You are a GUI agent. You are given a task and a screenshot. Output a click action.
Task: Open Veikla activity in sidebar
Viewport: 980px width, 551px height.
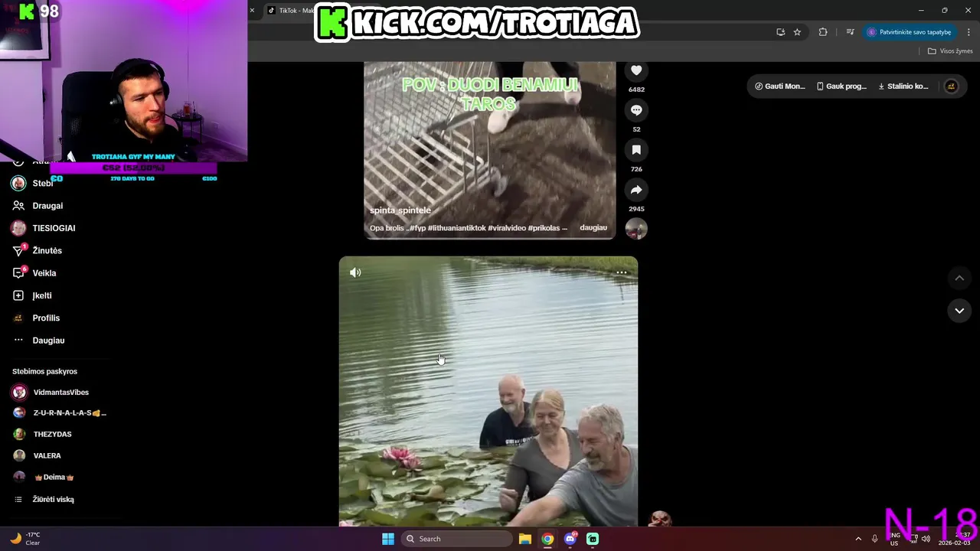(x=44, y=273)
